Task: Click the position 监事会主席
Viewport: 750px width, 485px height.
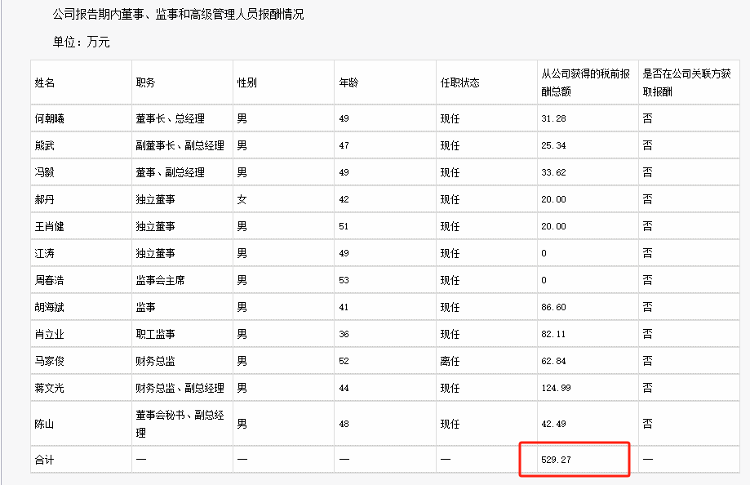Action: click(160, 280)
